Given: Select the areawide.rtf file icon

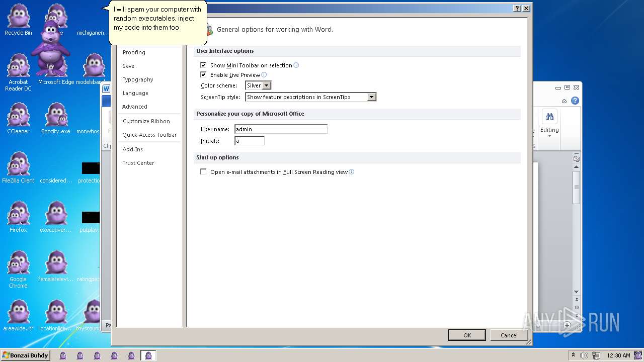Looking at the screenshot, I should [x=18, y=316].
